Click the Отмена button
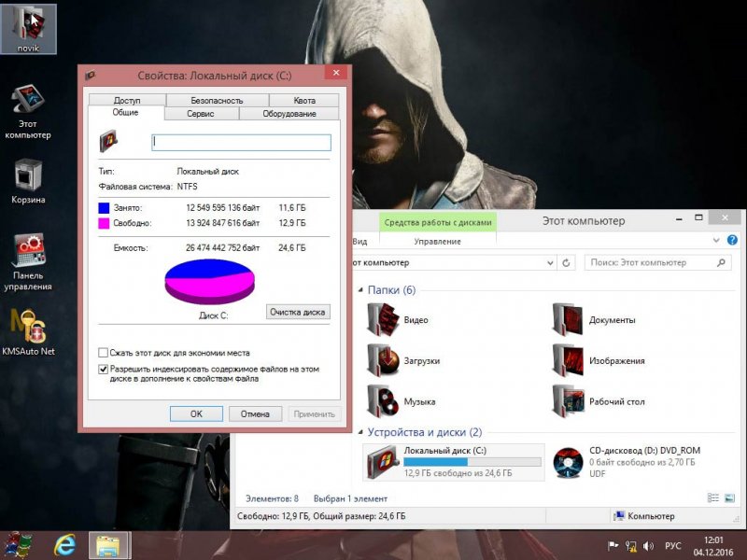This screenshot has height=560, width=747. [255, 413]
